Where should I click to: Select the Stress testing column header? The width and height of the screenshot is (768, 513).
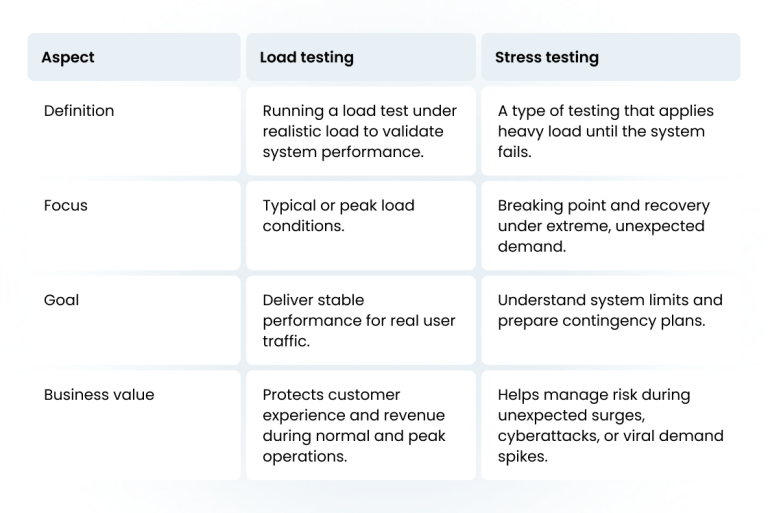(546, 57)
